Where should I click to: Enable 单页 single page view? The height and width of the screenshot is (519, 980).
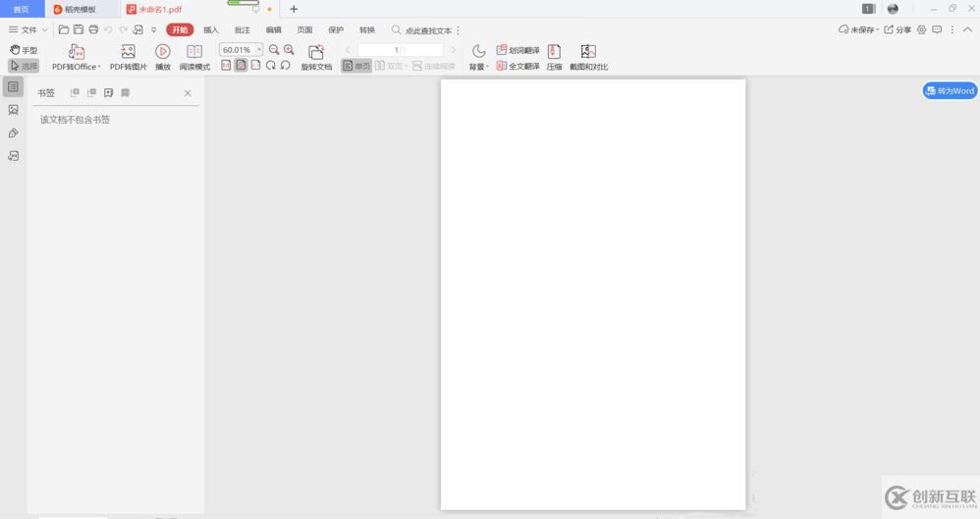click(x=356, y=66)
